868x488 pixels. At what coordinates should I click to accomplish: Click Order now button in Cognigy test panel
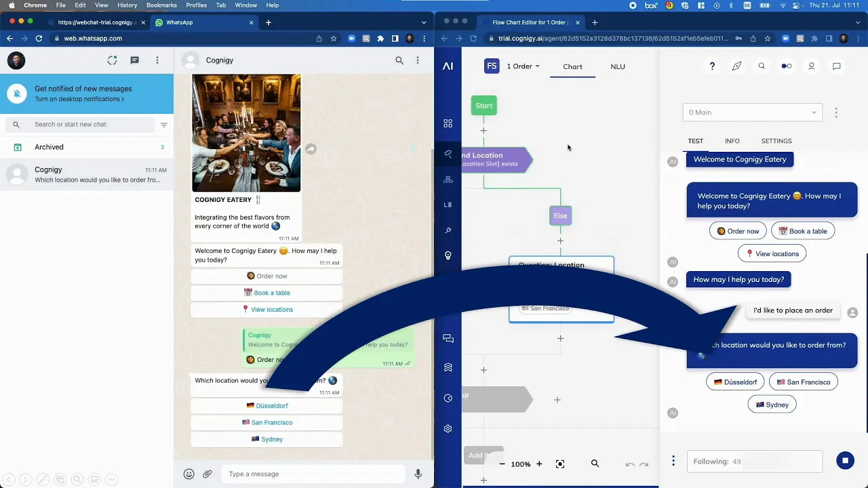[x=738, y=231]
